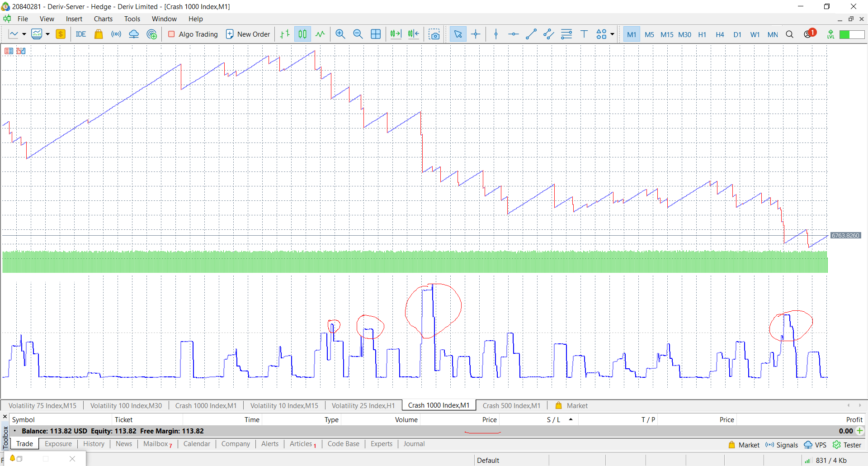
Task: Open the MetaEditor IDE
Action: (x=80, y=34)
